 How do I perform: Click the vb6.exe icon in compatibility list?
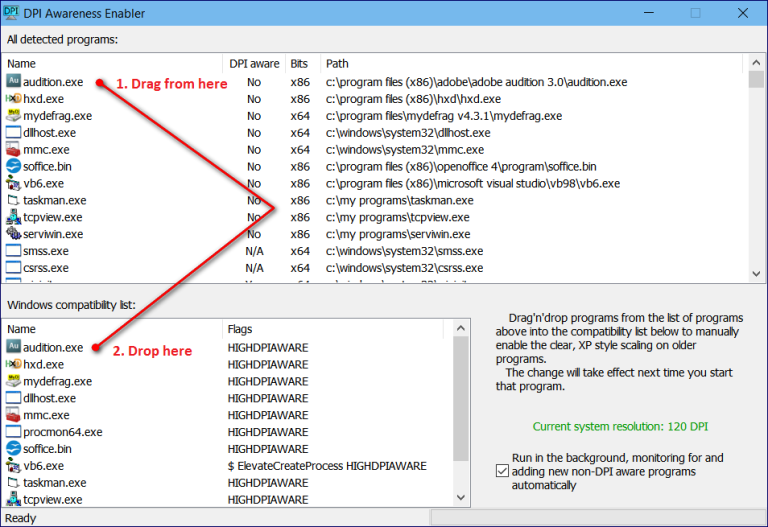pos(13,465)
